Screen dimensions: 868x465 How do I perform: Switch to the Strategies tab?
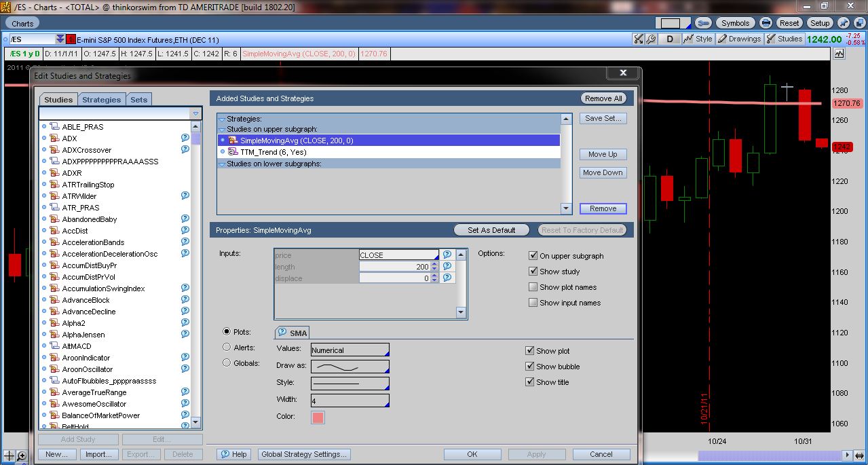pyautogui.click(x=102, y=100)
